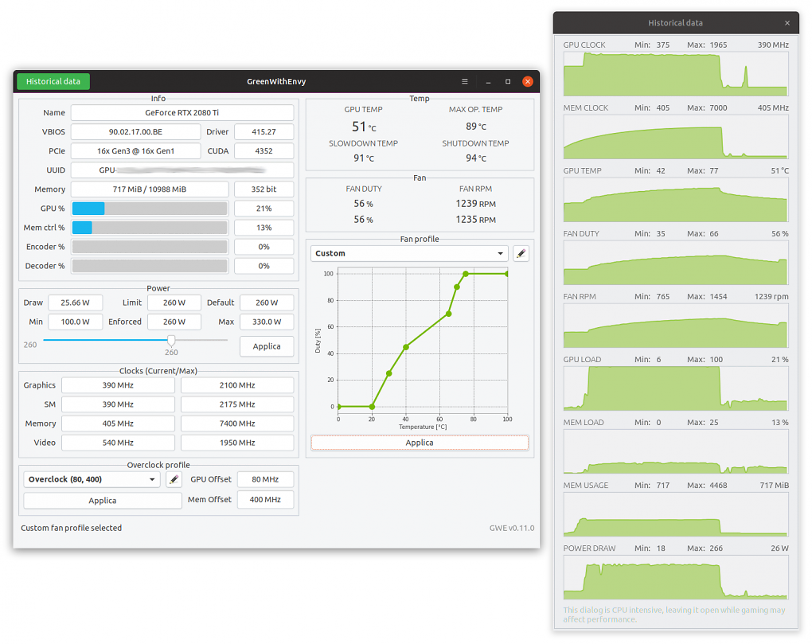
Task: Edit the overclock profile pencil icon
Action: (x=174, y=479)
